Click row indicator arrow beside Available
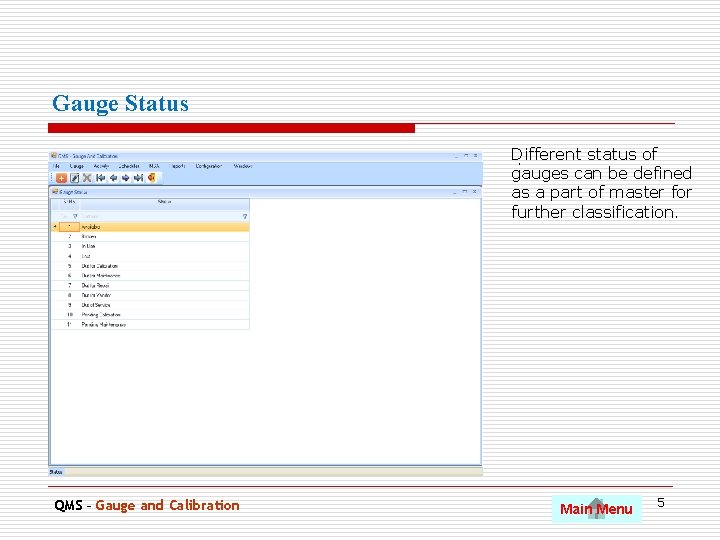 (55, 227)
